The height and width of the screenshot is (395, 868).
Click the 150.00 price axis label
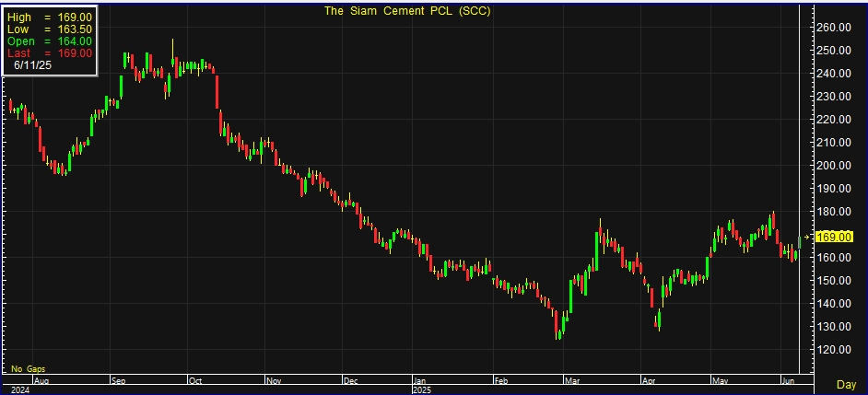pyautogui.click(x=834, y=281)
